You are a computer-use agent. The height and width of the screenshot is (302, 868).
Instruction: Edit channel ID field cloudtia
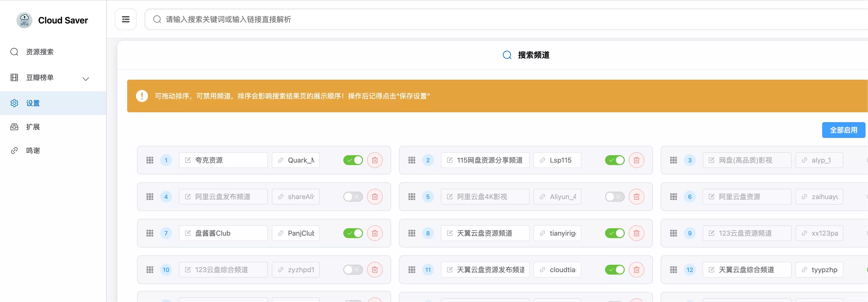click(558, 270)
